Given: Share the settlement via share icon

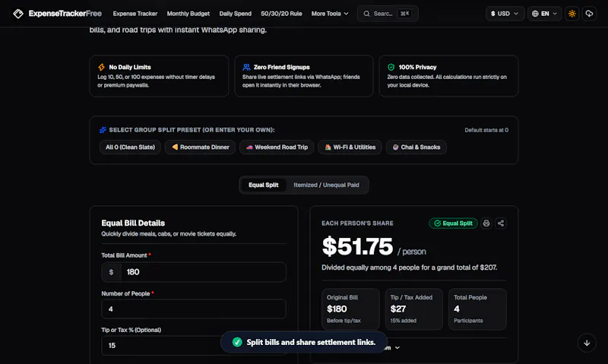Looking at the screenshot, I should point(501,223).
